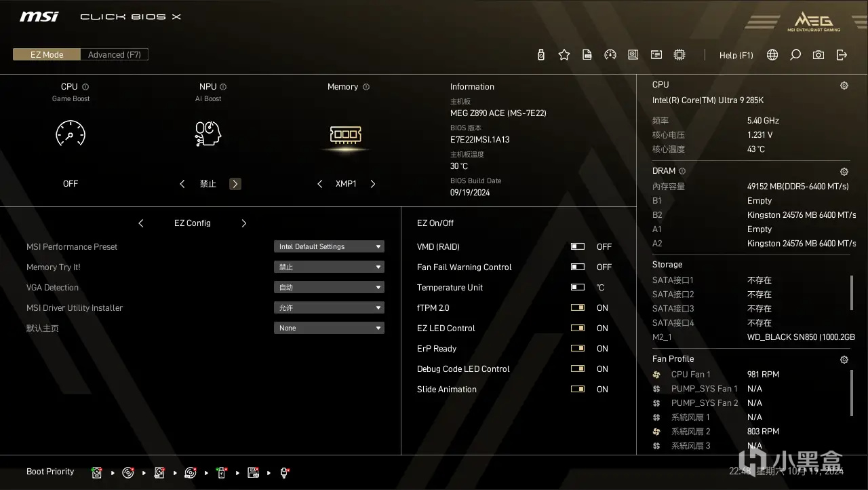
Task: Click the CPU chip toolbar icon
Action: (x=679, y=55)
